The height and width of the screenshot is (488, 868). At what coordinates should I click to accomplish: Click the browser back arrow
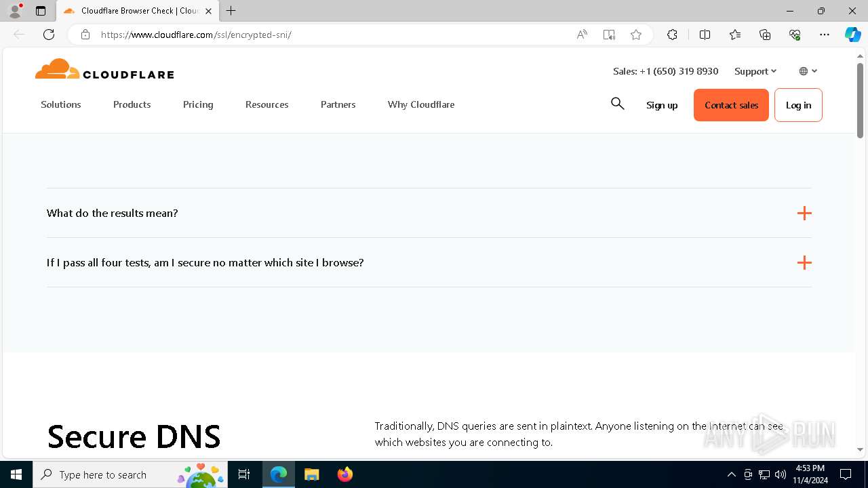pyautogui.click(x=19, y=35)
